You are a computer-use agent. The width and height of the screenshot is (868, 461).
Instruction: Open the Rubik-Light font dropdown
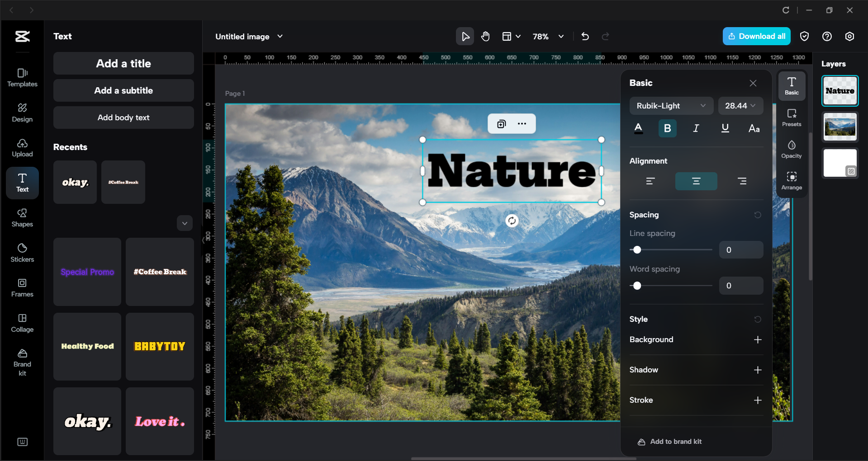point(671,105)
